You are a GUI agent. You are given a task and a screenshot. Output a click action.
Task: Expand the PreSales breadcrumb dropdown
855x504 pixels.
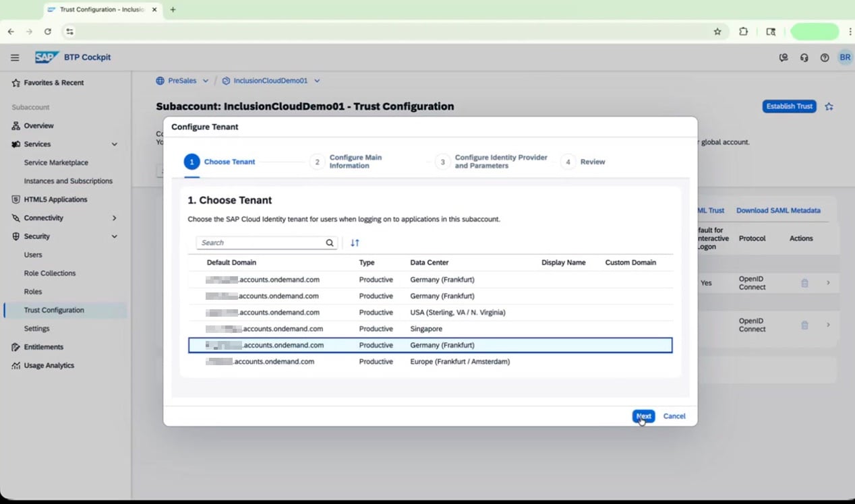pyautogui.click(x=206, y=81)
